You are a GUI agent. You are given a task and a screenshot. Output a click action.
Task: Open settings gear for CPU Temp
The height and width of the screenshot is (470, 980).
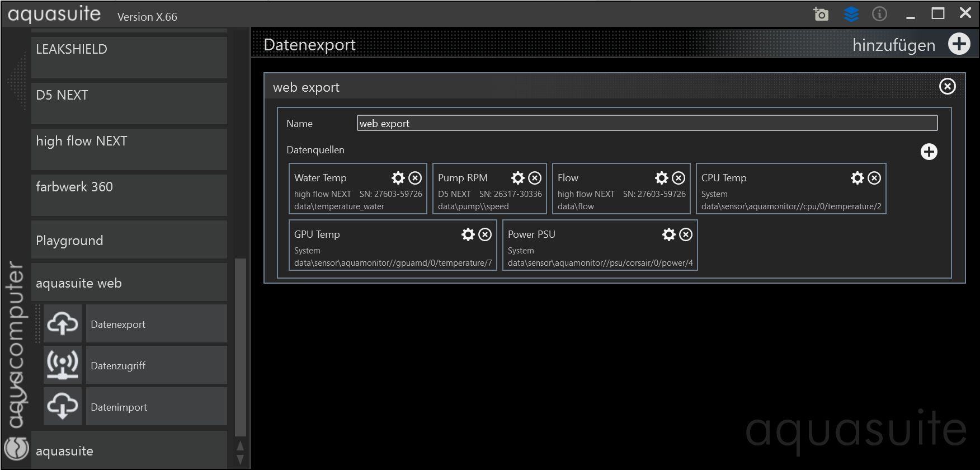pyautogui.click(x=857, y=178)
